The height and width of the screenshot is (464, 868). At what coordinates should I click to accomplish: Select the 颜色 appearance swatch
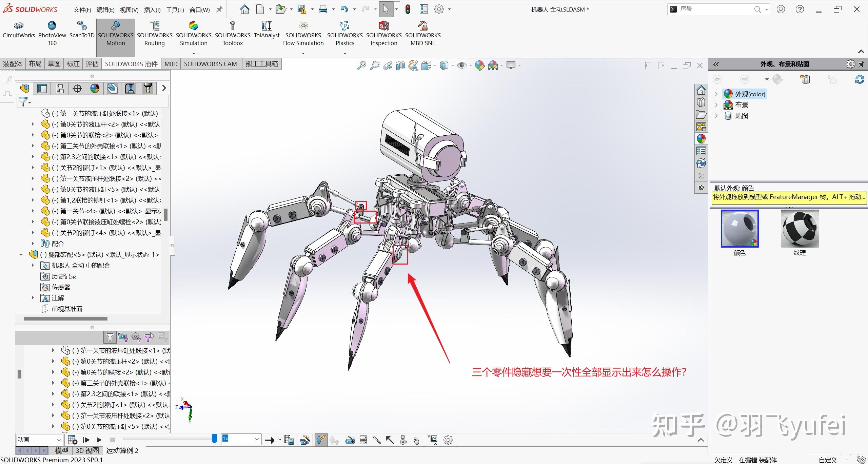point(739,229)
